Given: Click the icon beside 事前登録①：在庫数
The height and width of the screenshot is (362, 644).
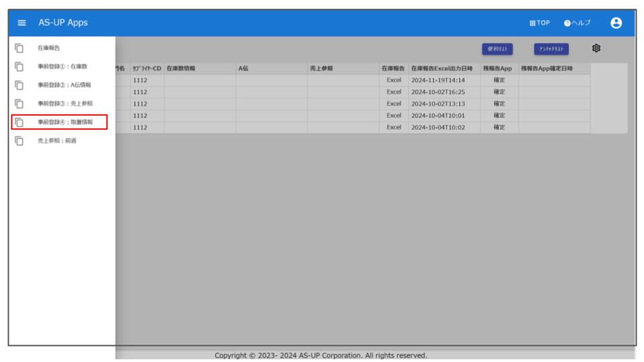Looking at the screenshot, I should (19, 66).
